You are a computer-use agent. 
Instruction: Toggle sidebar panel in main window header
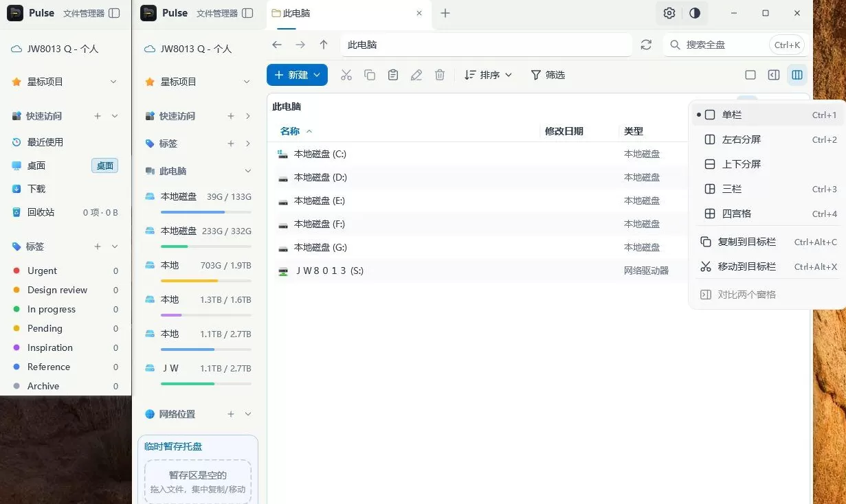(x=248, y=13)
